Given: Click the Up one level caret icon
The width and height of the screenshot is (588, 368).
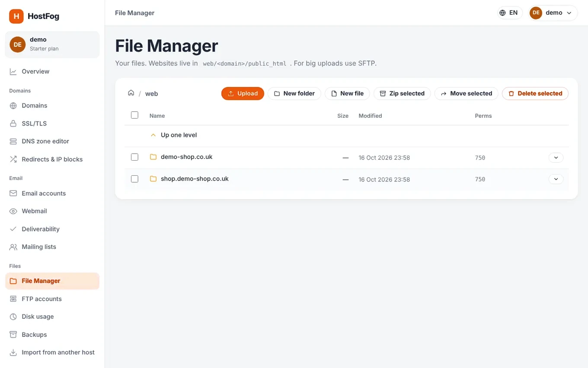Looking at the screenshot, I should click(x=153, y=135).
